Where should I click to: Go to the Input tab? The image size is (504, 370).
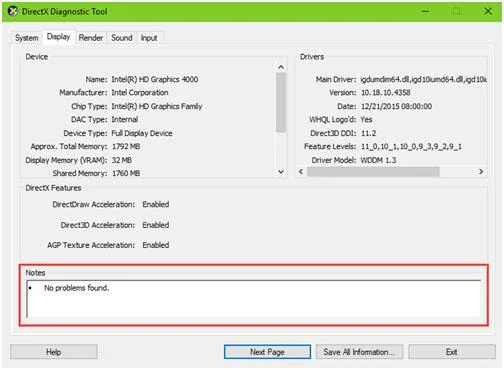click(149, 38)
